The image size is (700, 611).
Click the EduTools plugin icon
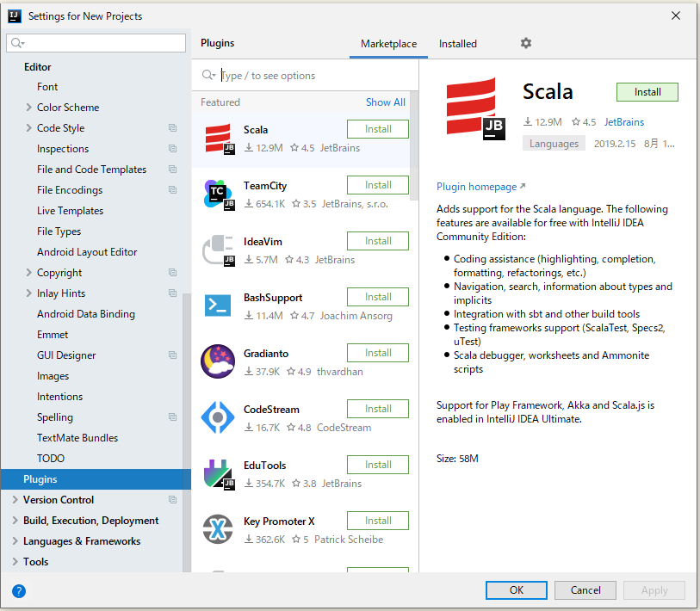pos(220,474)
